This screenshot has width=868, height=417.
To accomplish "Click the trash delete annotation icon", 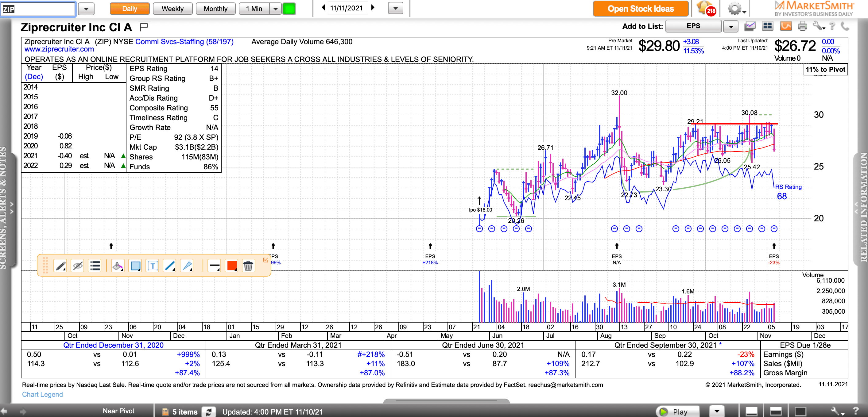I will click(x=248, y=266).
